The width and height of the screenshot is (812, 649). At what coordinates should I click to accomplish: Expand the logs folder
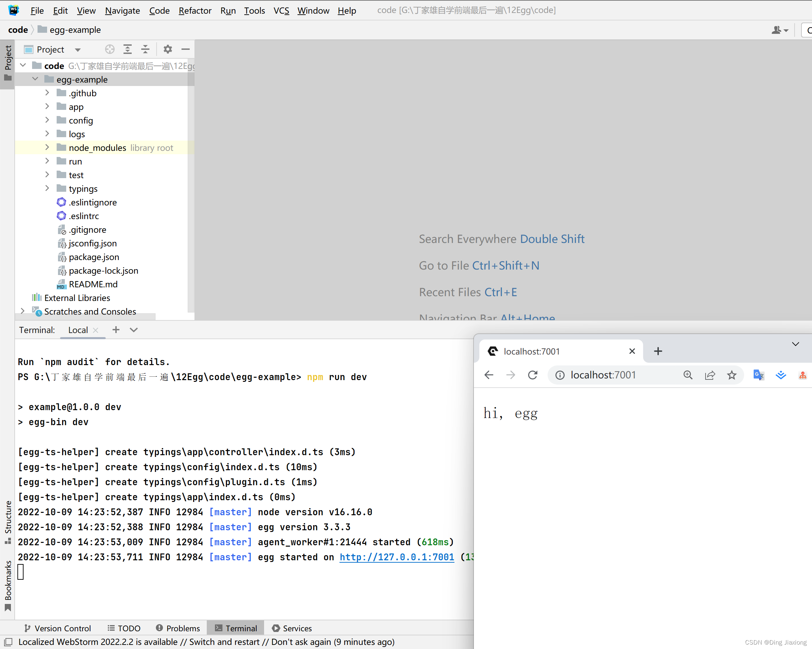(x=47, y=134)
